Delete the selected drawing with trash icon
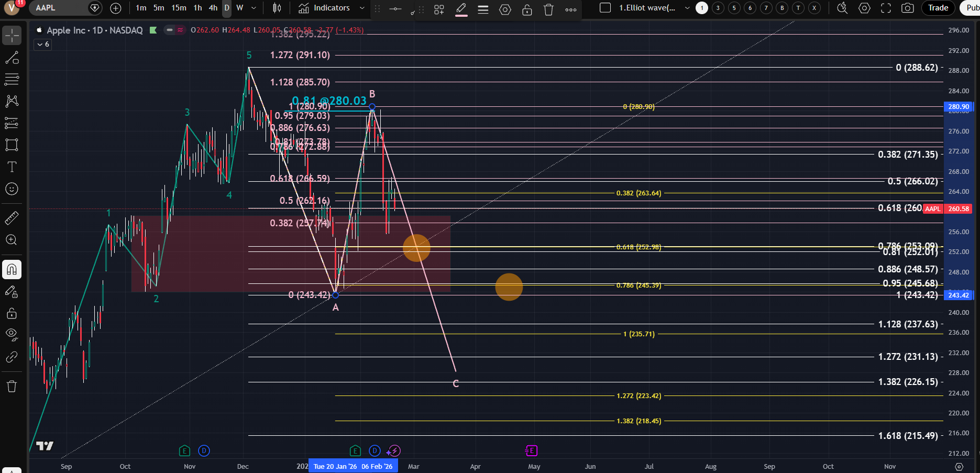 click(548, 9)
